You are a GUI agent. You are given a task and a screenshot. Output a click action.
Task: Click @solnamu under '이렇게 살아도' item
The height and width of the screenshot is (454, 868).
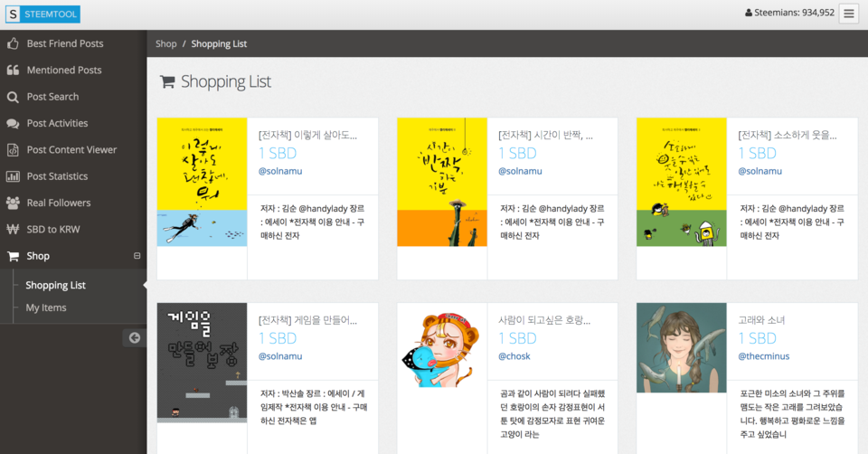point(280,171)
